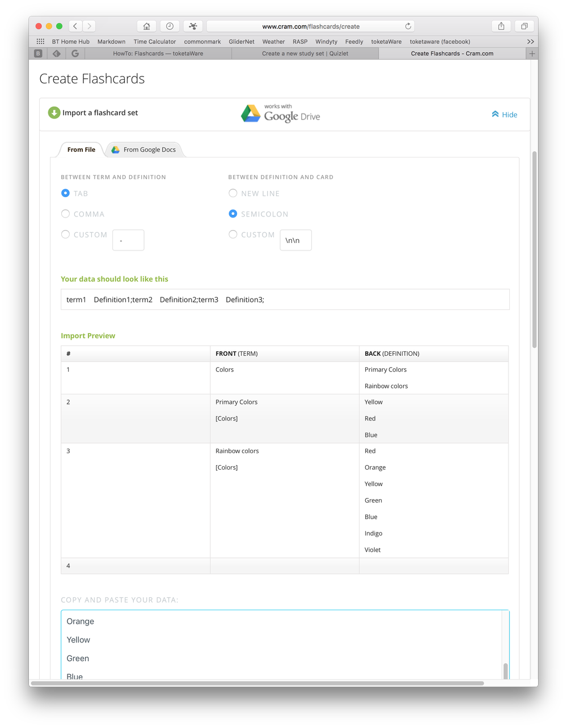This screenshot has height=728, width=567.
Task: Click the network graph toolbar icon
Action: [193, 26]
